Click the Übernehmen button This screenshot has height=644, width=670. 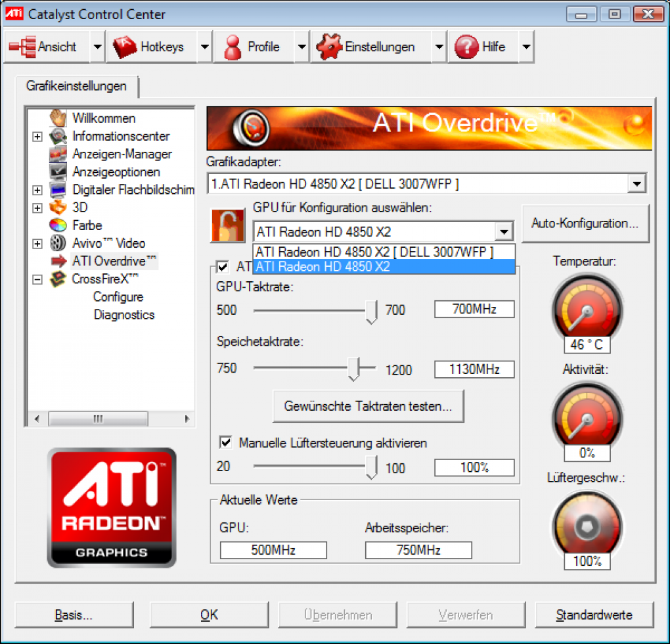coord(338,614)
